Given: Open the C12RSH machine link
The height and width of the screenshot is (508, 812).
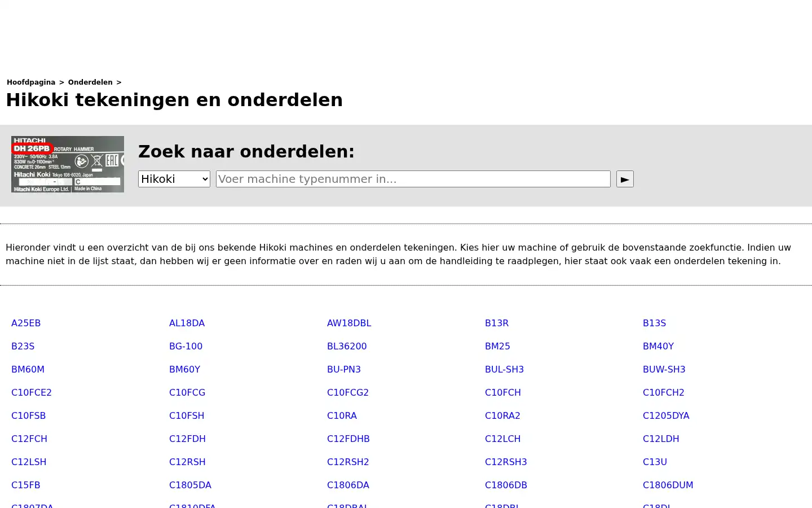Looking at the screenshot, I should coord(187,462).
